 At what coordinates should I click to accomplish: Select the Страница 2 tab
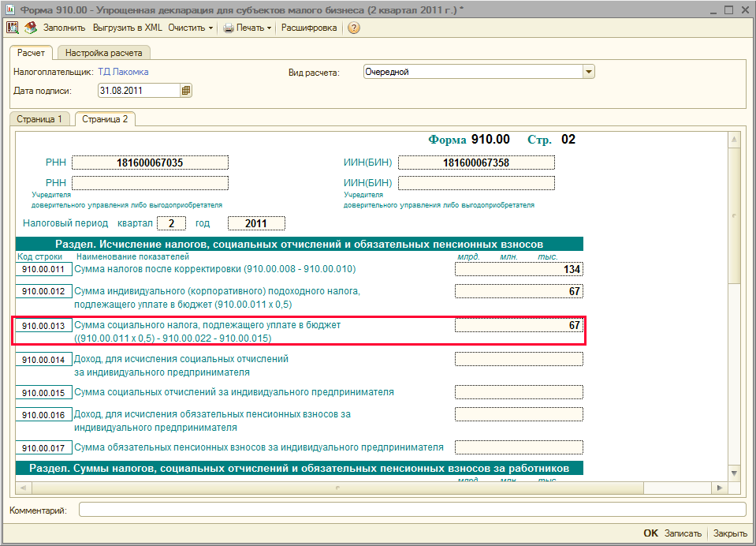pos(105,119)
